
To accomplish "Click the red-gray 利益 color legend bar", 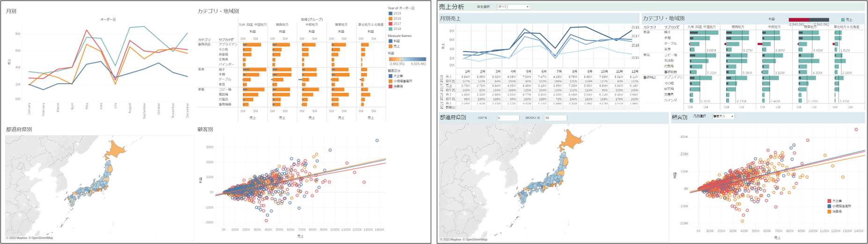I will coord(809,20).
